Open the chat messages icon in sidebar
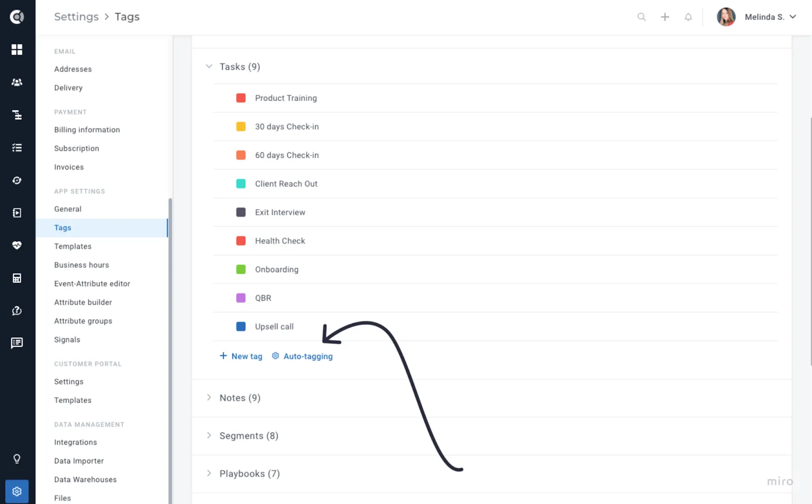The image size is (812, 504). click(x=17, y=343)
